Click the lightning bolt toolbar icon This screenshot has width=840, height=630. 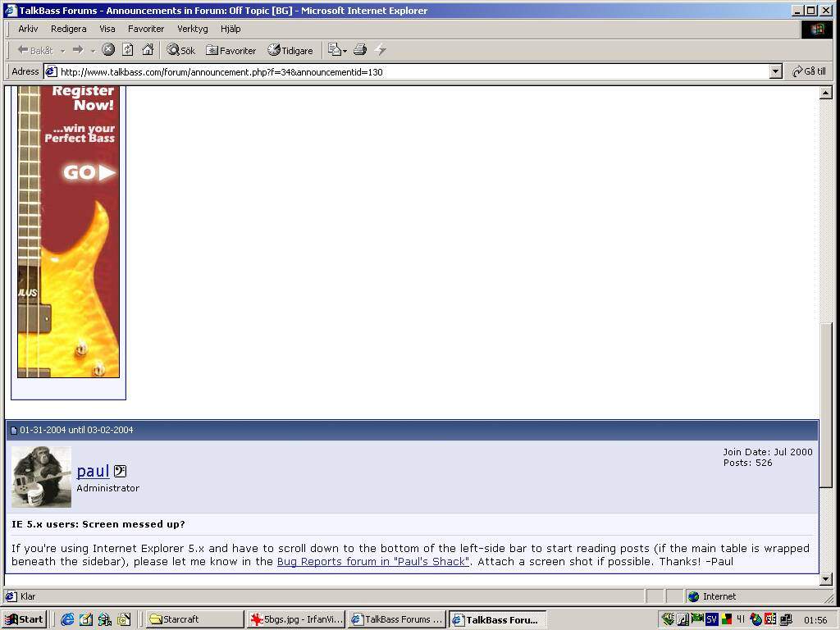click(381, 50)
